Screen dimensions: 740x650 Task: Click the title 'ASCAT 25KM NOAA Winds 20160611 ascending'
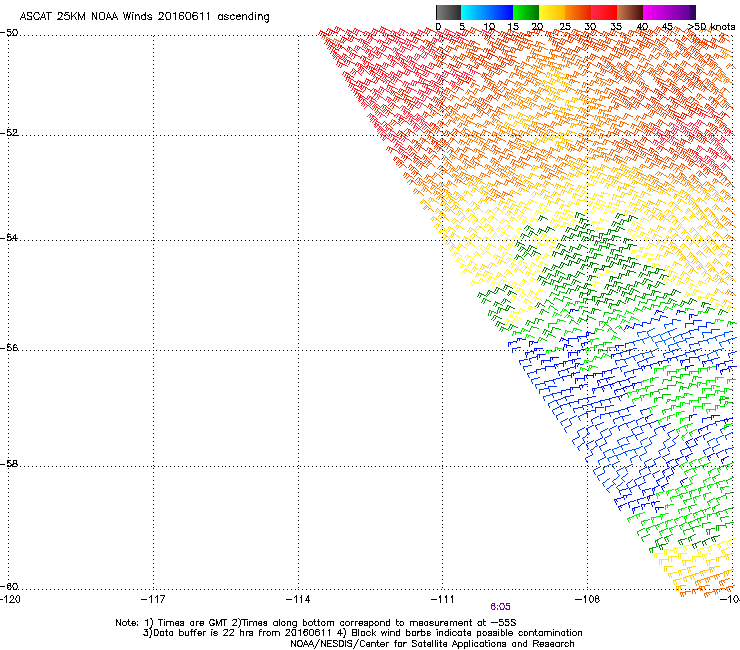click(x=144, y=17)
